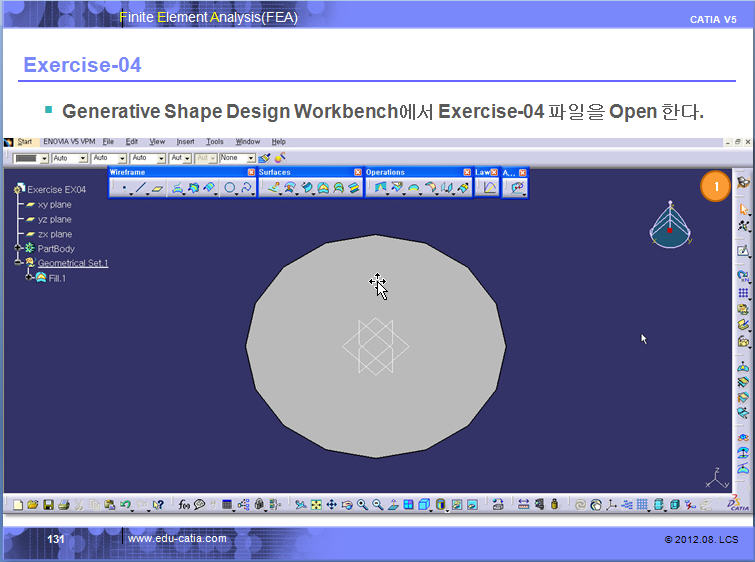The image size is (755, 562).
Task: Click the Open file folder icon
Action: pos(33,505)
